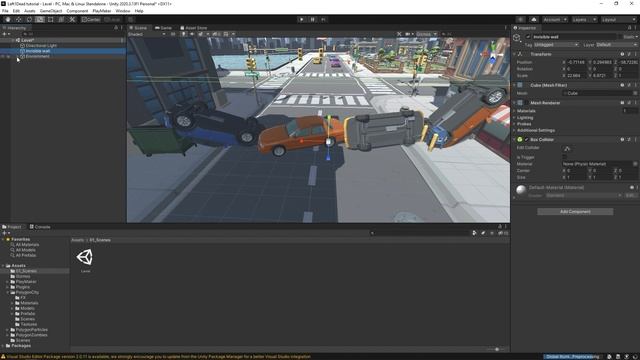Open the cloud services icon
The width and height of the screenshot is (640, 360).
click(534, 20)
